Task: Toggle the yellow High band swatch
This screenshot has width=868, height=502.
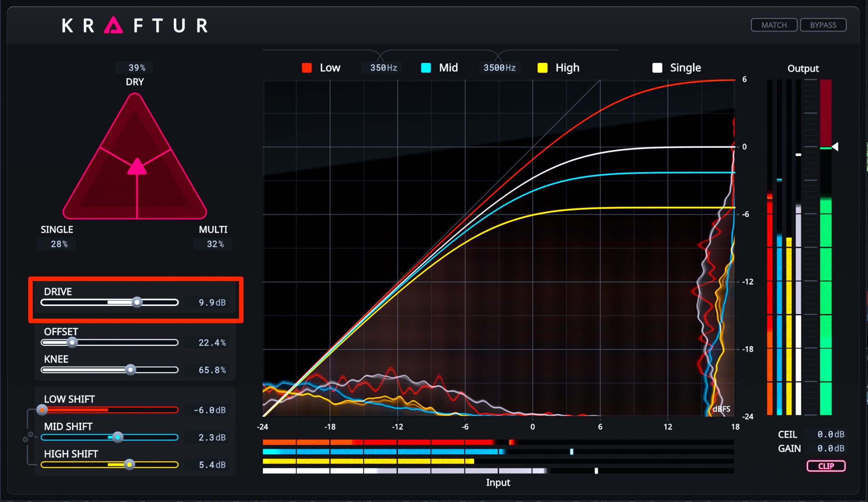Action: point(542,68)
